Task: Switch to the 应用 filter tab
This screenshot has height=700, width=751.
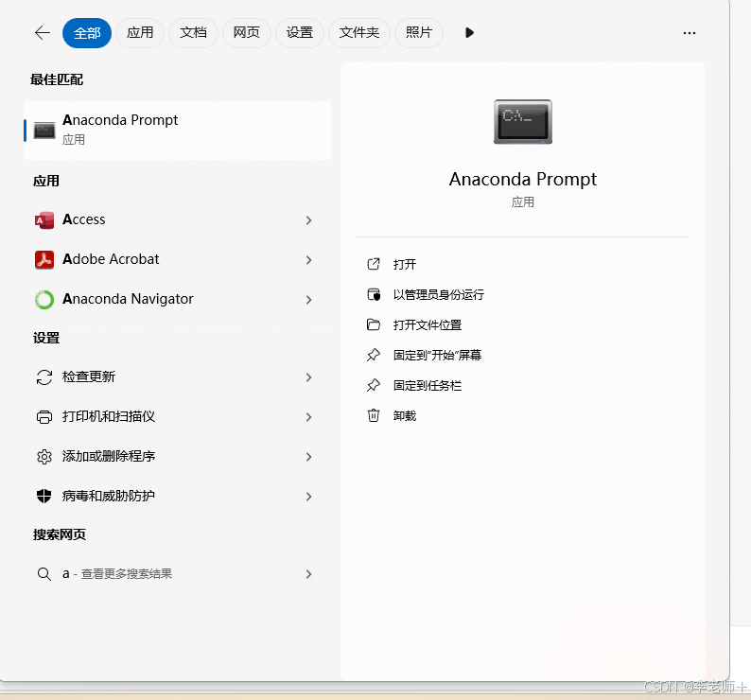Action: [140, 32]
